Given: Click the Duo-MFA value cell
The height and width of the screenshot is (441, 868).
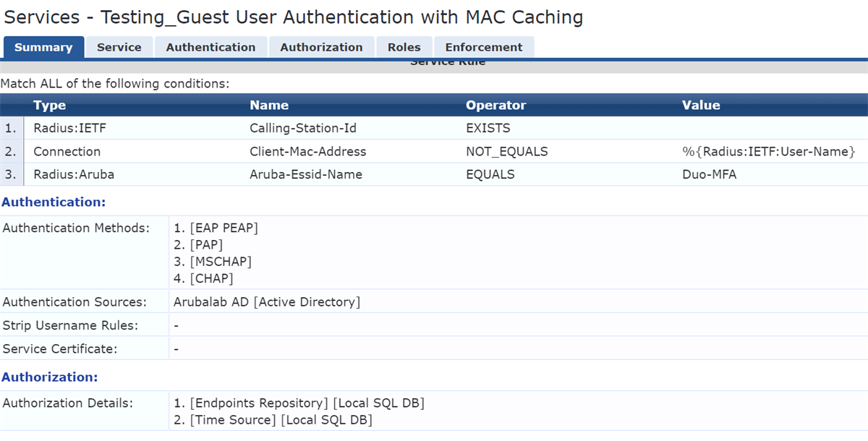Looking at the screenshot, I should 709,175.
